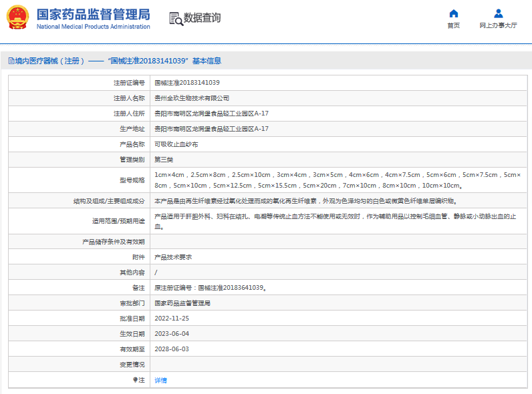
Task: Click the 境内医疗器械（注册）breadcrumb heading
Action: tap(49, 61)
